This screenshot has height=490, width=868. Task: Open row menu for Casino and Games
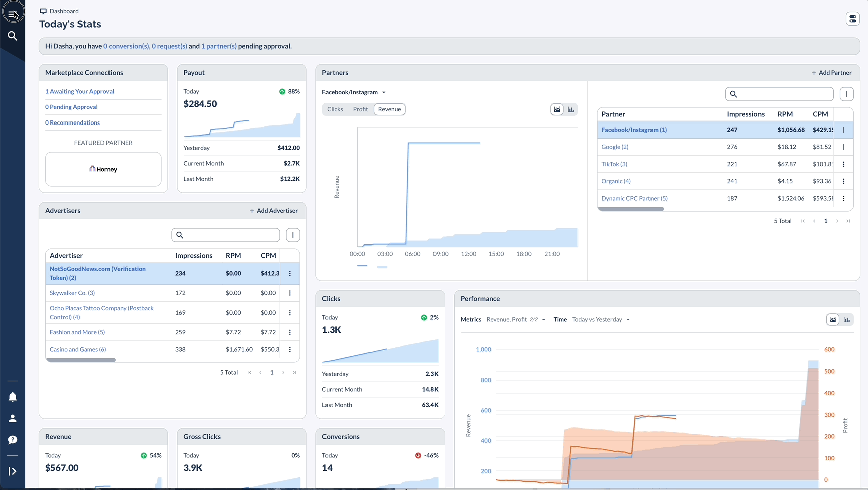(x=290, y=349)
